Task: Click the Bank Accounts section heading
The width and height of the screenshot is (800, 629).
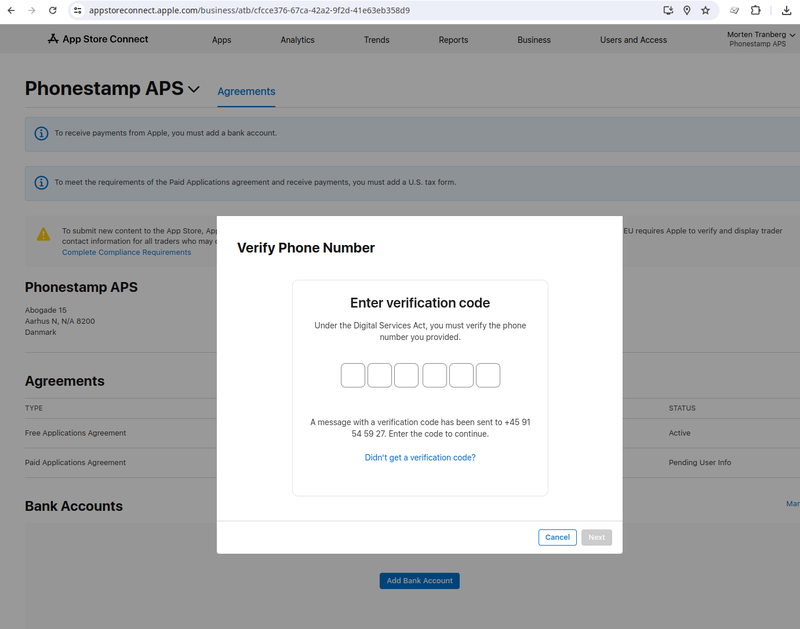Action: click(74, 506)
